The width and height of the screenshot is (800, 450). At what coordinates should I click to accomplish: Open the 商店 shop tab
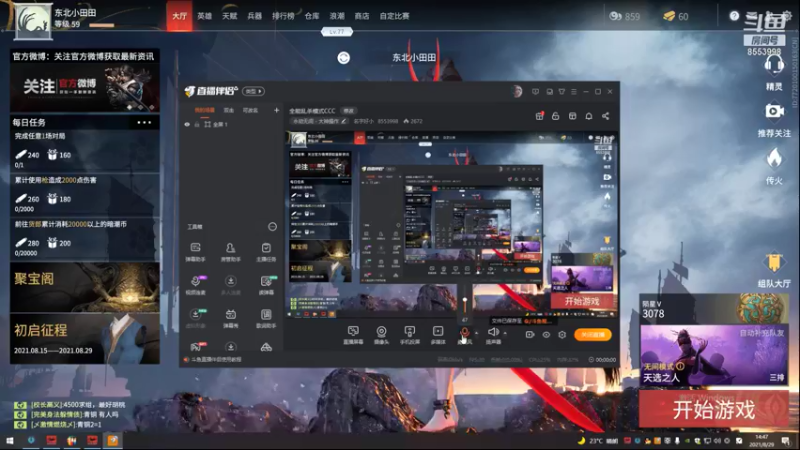click(362, 16)
